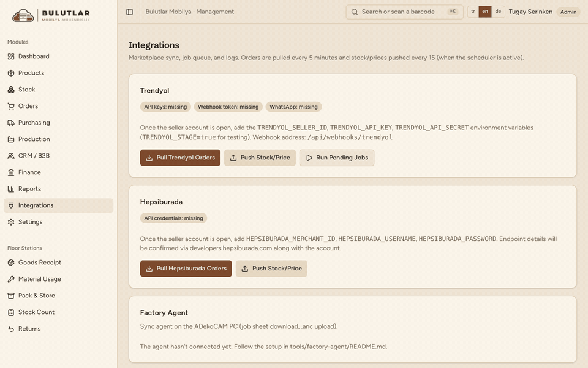Click the API keys: missing badge
Image resolution: width=588 pixels, height=368 pixels.
[165, 107]
